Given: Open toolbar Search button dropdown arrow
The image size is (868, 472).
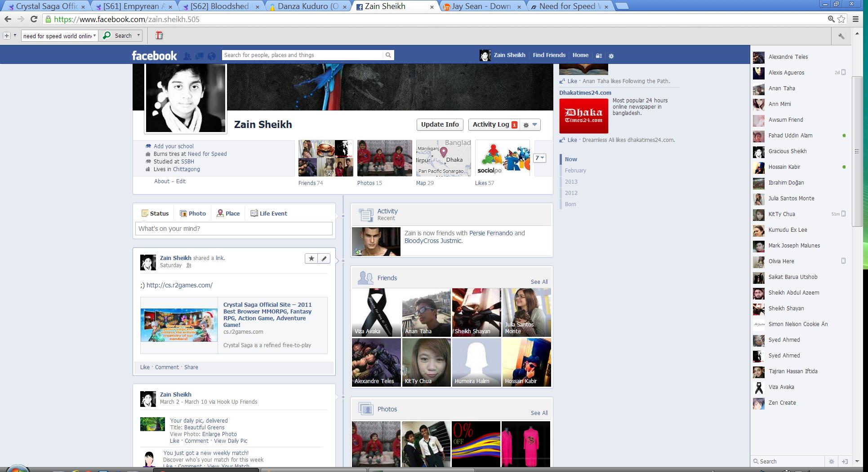Looking at the screenshot, I should coord(138,35).
